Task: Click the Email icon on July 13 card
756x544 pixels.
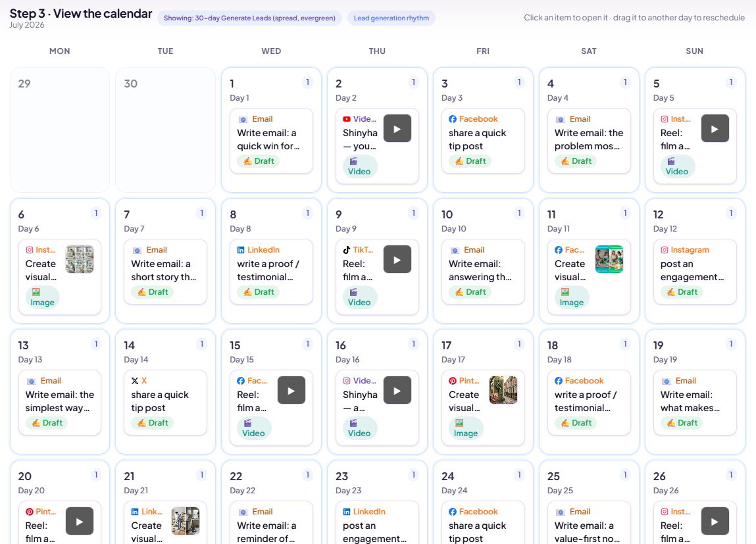Action: (x=32, y=381)
